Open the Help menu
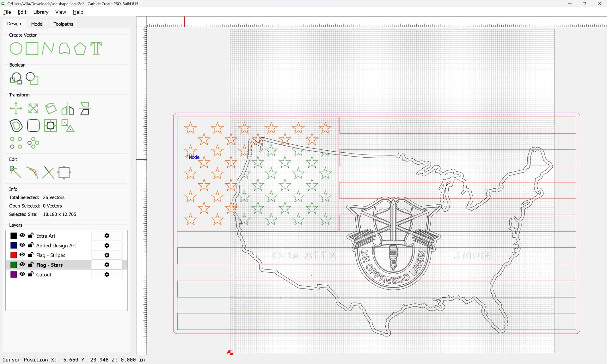 click(x=78, y=12)
